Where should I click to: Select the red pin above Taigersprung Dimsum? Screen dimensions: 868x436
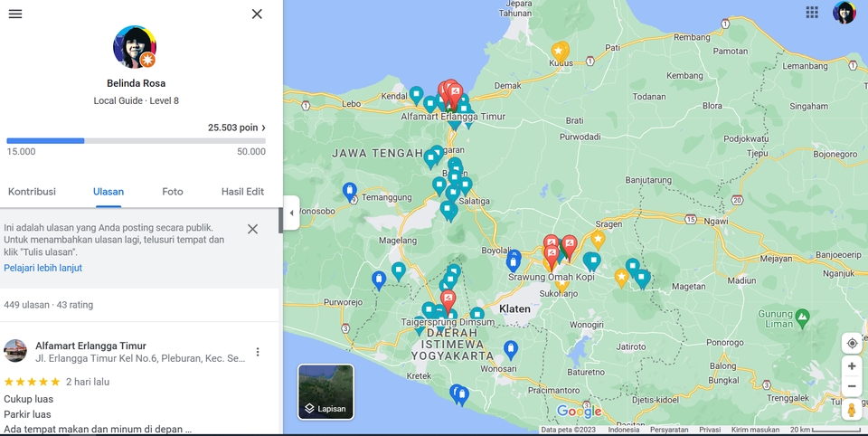pyautogui.click(x=448, y=299)
